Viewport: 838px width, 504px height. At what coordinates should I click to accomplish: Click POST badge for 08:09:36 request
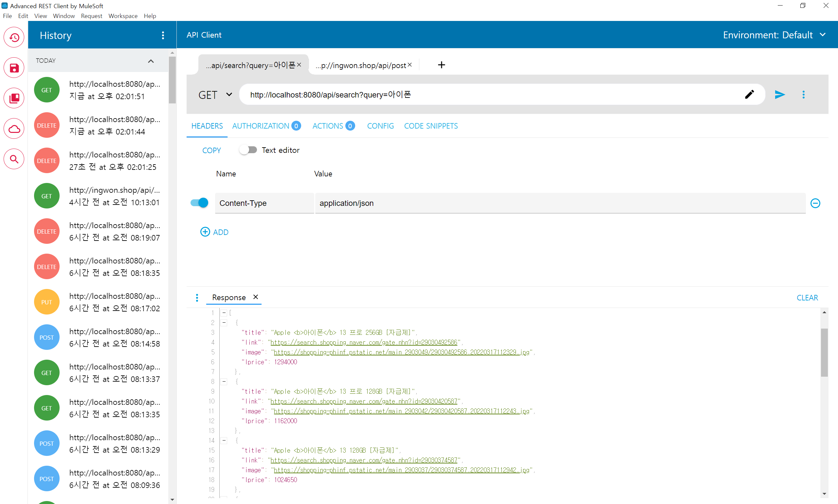(x=46, y=478)
